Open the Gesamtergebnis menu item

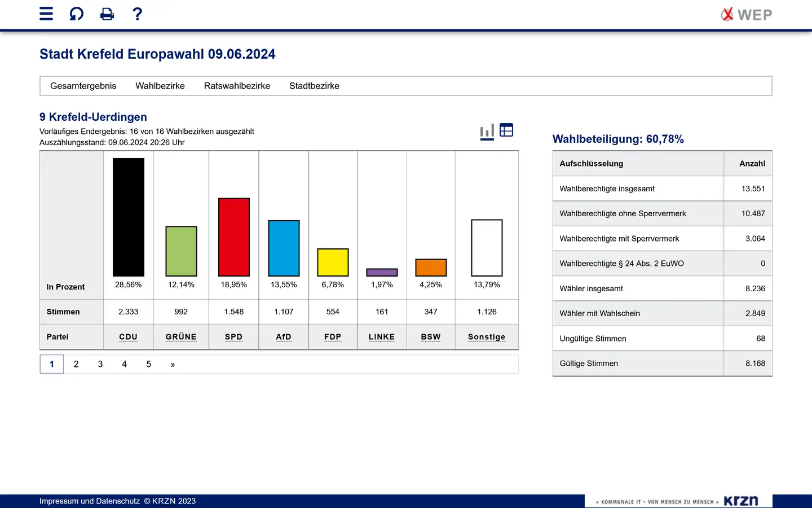(83, 86)
